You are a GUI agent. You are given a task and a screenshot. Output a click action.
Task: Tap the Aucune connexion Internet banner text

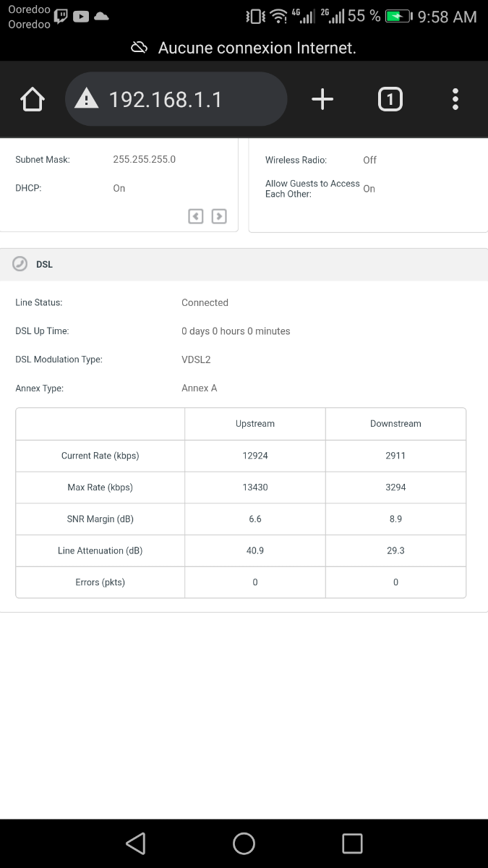pyautogui.click(x=257, y=48)
